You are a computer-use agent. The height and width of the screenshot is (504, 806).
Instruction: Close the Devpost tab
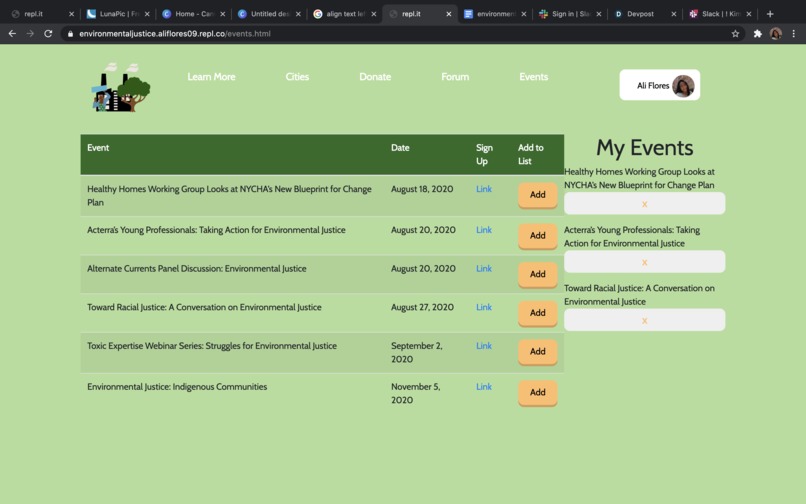673,14
